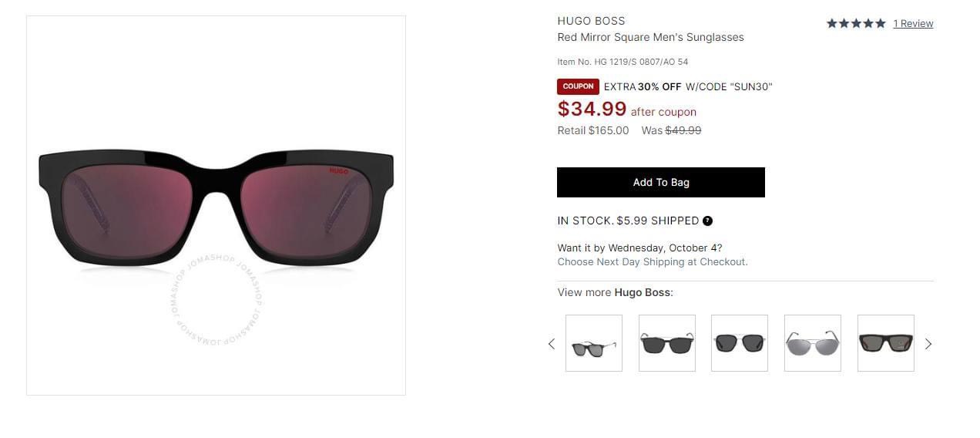Click the HUGO BOSS brand name heading

coord(591,21)
